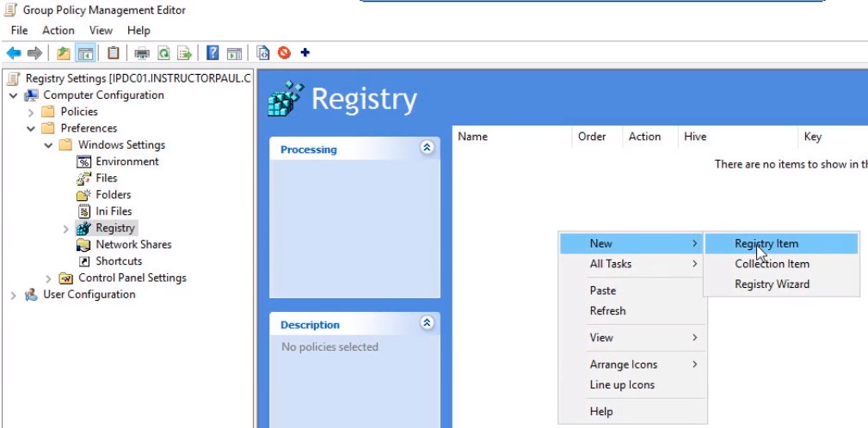
Task: Click the blue plus New item icon
Action: (305, 52)
